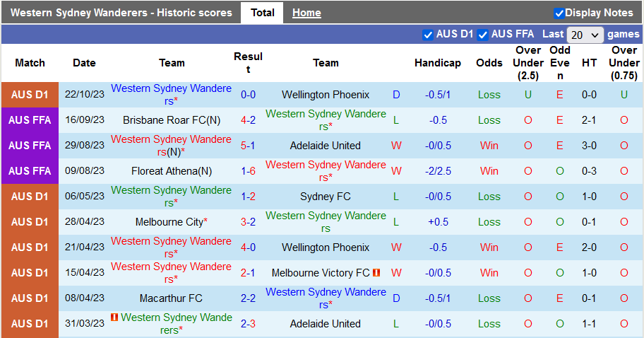This screenshot has width=644, height=338.
Task: Uncheck the AUS FFA league filter
Action: 483,35
